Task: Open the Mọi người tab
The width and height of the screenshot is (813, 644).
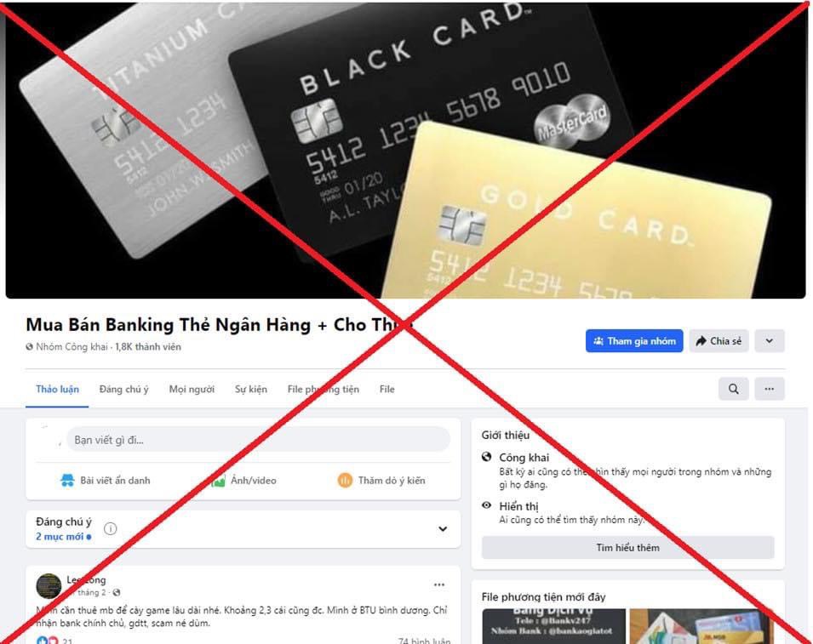Action: click(x=192, y=389)
